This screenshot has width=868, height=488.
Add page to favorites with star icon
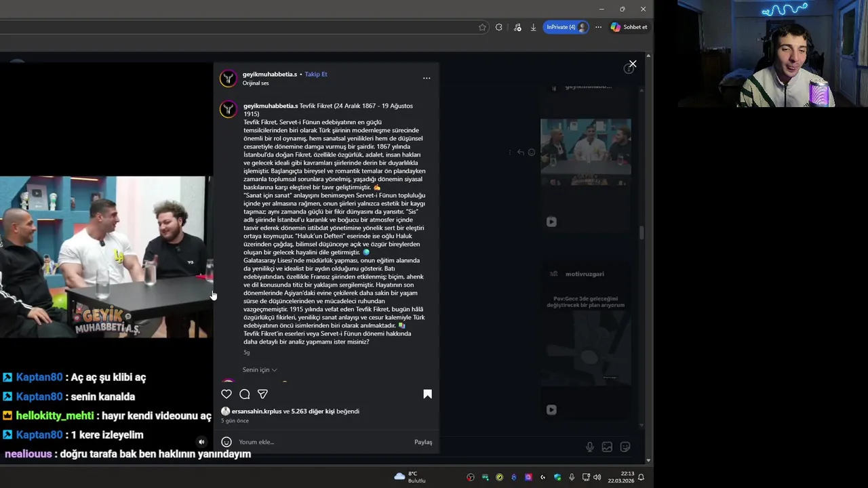[482, 27]
